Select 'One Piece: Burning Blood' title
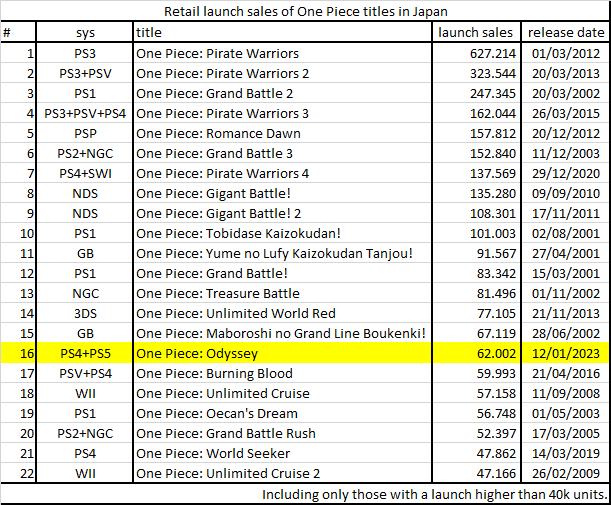611x505 pixels. (214, 374)
